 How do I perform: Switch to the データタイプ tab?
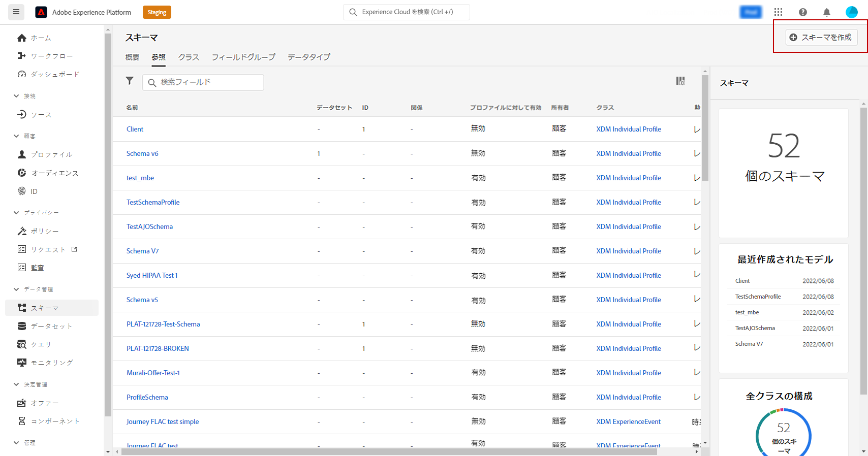[309, 57]
